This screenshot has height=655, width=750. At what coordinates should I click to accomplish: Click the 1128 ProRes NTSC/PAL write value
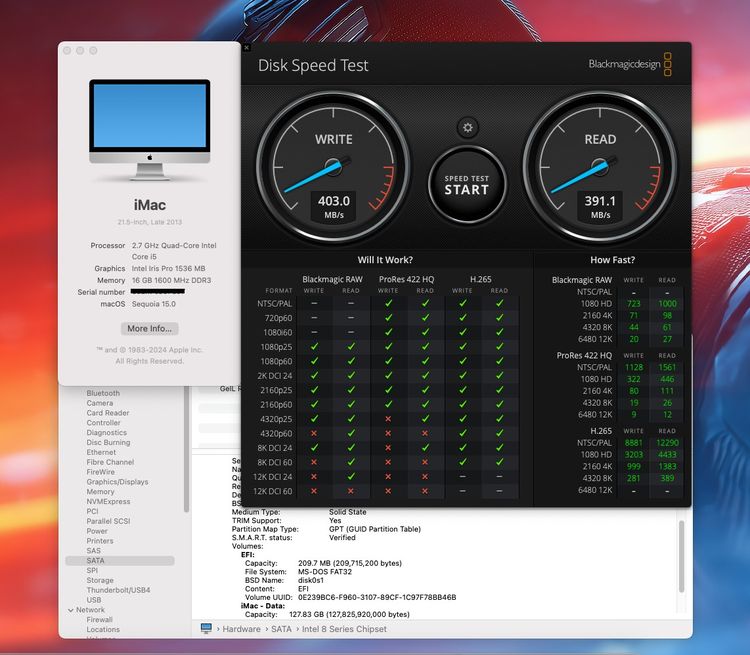634,367
